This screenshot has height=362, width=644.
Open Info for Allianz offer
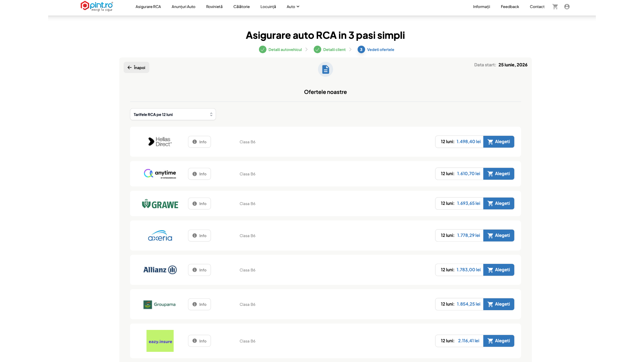(199, 270)
